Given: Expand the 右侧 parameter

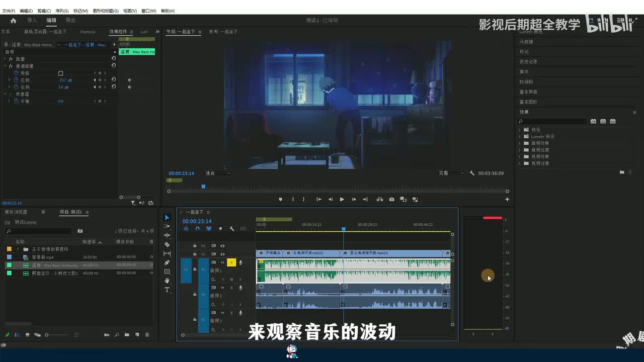Looking at the screenshot, I should pos(9,87).
